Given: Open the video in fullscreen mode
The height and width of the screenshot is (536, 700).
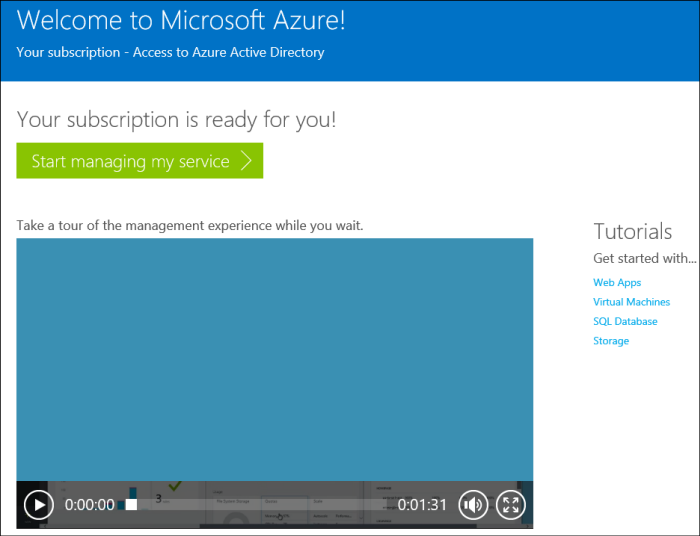Looking at the screenshot, I should [511, 505].
